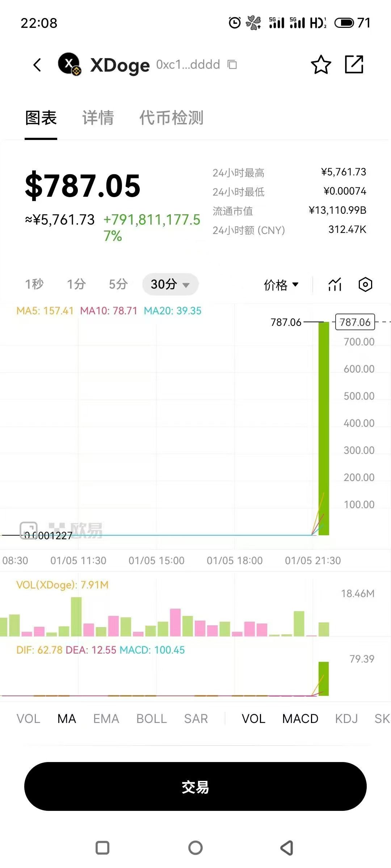Toggle the MA main indicator
The width and height of the screenshot is (391, 868).
tap(67, 719)
